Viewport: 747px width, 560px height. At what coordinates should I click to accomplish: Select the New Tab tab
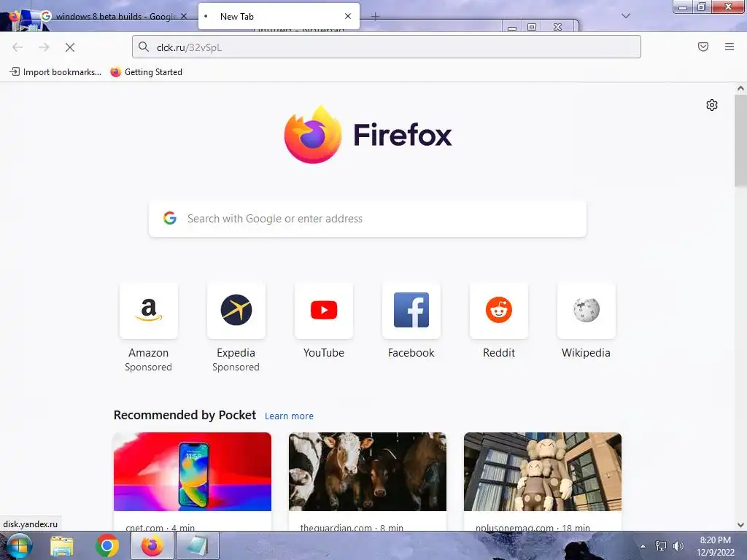[x=279, y=16]
